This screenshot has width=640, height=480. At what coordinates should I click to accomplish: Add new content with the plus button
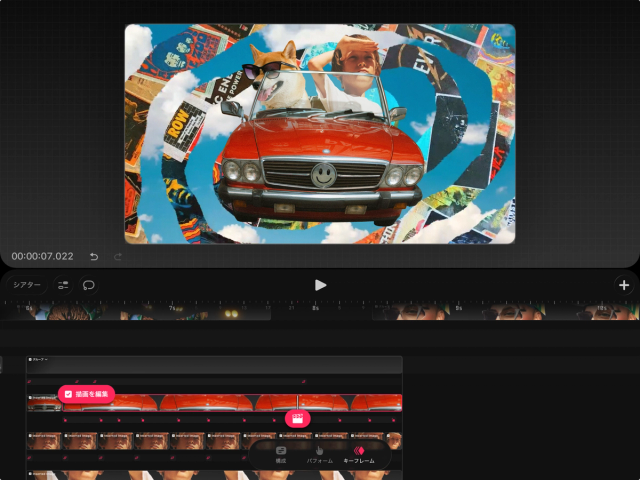coord(624,285)
